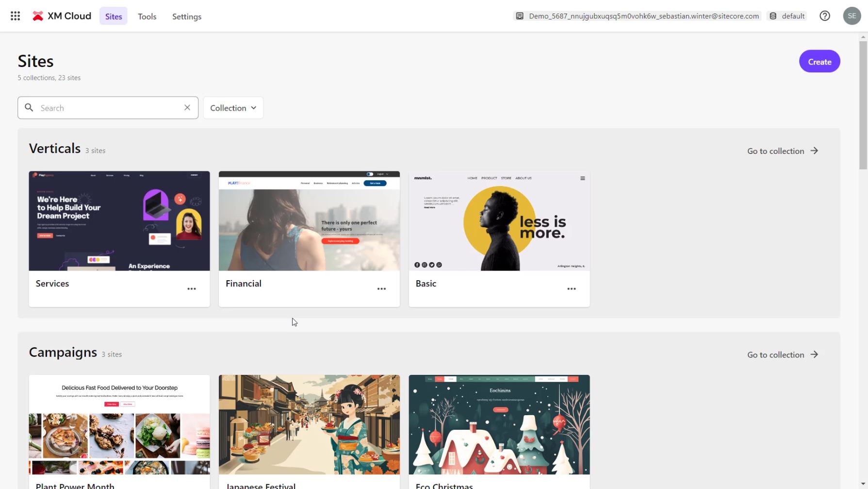The image size is (868, 489).
Task: Click the vertical page scrollbar
Action: 863,104
